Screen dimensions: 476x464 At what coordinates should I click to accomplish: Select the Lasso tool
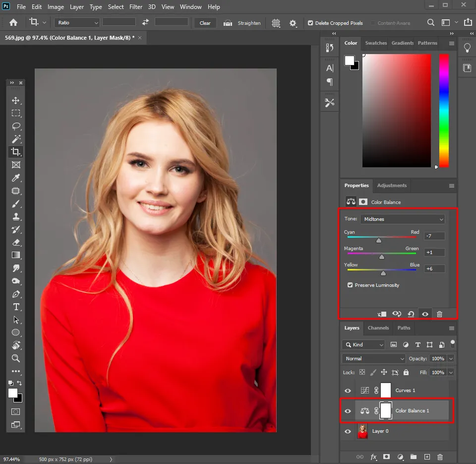[x=16, y=126]
